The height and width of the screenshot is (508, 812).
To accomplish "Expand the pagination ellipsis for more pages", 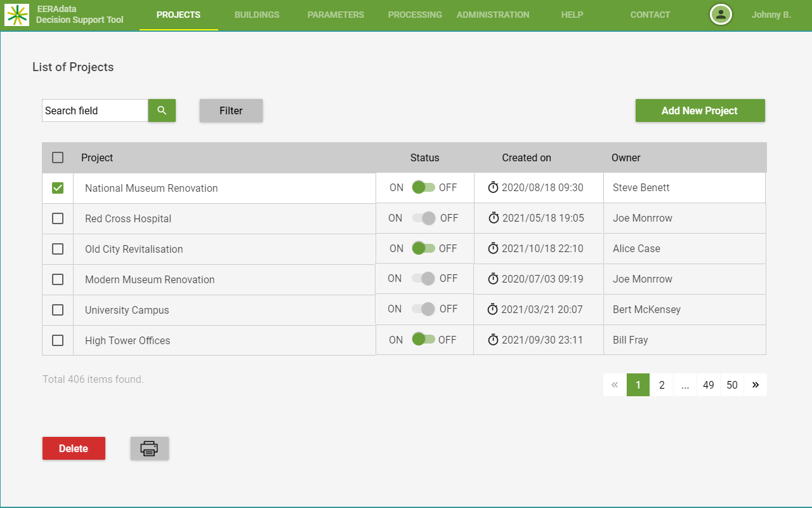I will coord(685,385).
